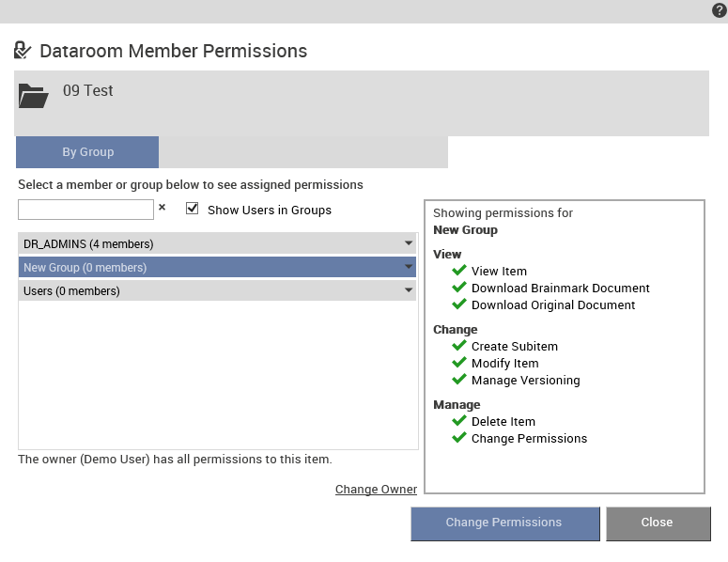Expand the Users group dropdown arrow
The height and width of the screenshot is (562, 728).
[x=408, y=289]
